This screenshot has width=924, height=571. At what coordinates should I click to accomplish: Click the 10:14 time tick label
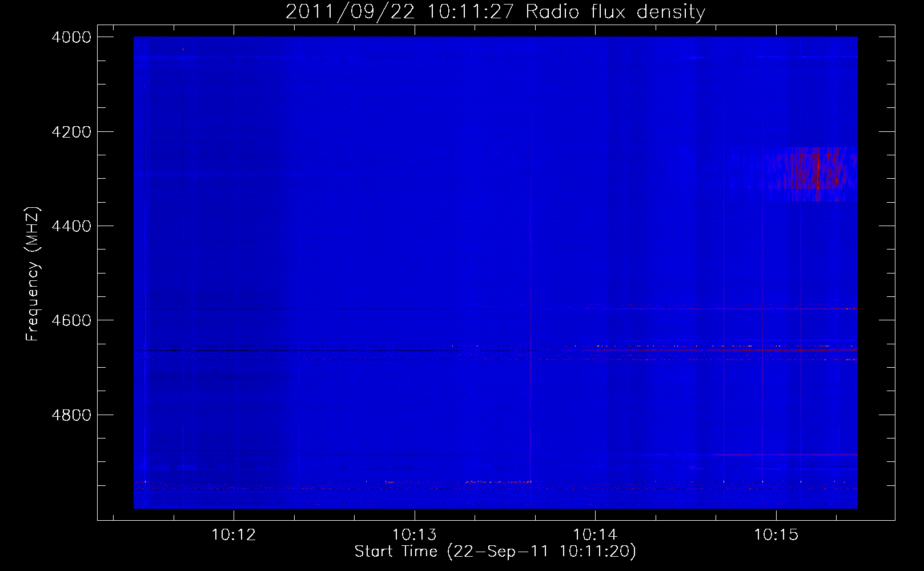[x=595, y=534]
